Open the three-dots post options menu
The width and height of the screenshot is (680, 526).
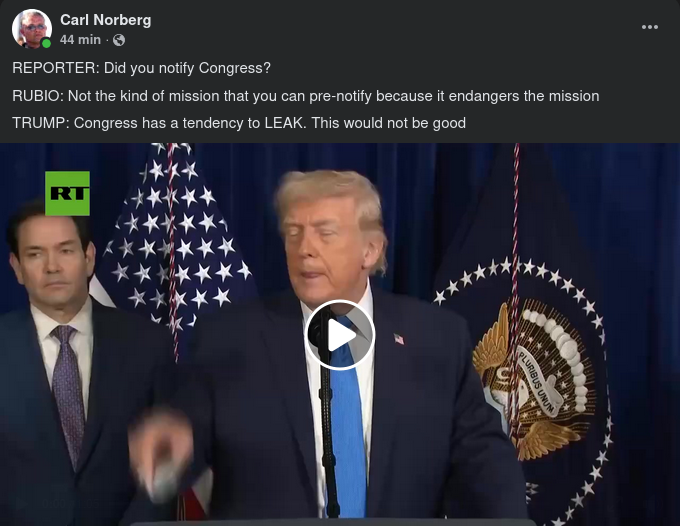(x=650, y=27)
